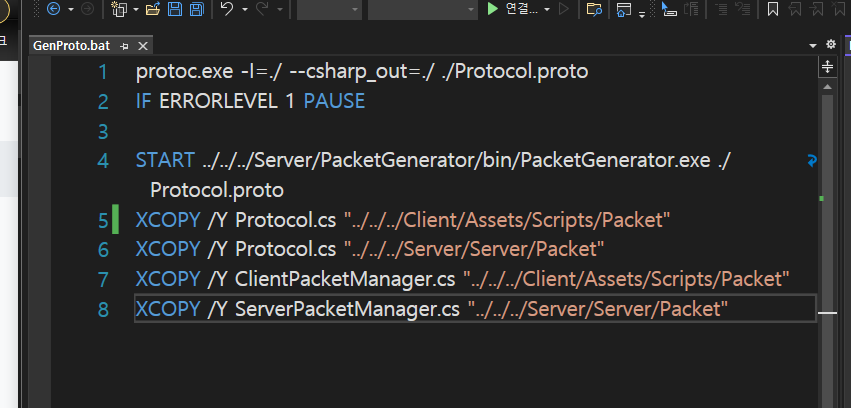The width and height of the screenshot is (851, 408).
Task: Toggle the bookmark icon in the toolbar
Action: [773, 9]
